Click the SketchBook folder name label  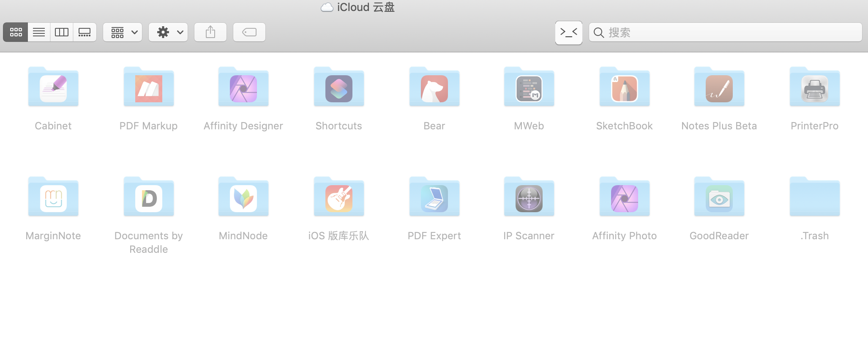(x=625, y=126)
